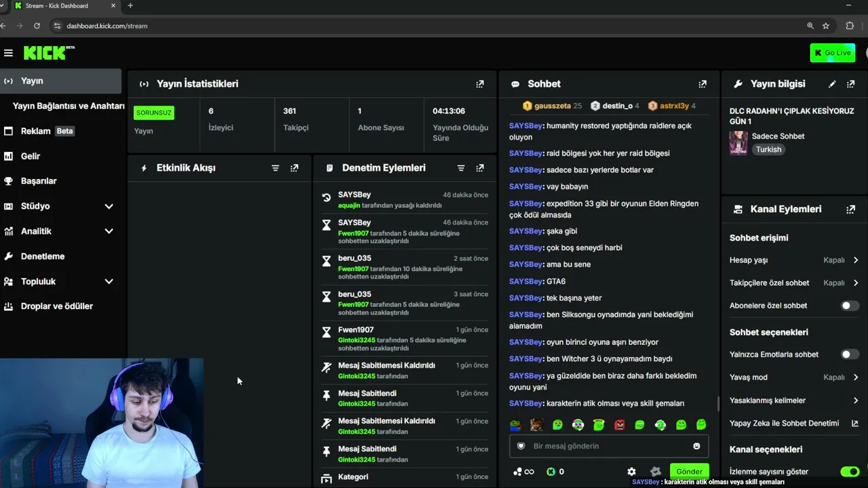
Task: Click the Turkish language tag
Action: coord(768,149)
